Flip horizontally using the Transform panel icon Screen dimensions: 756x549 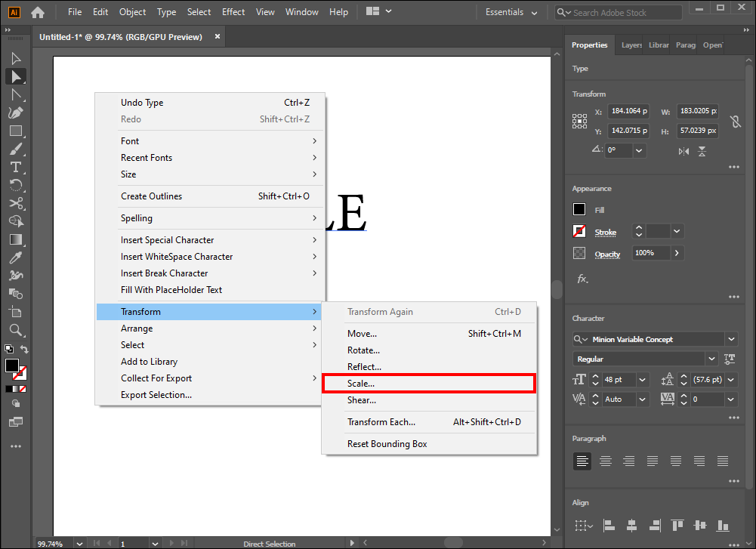684,151
